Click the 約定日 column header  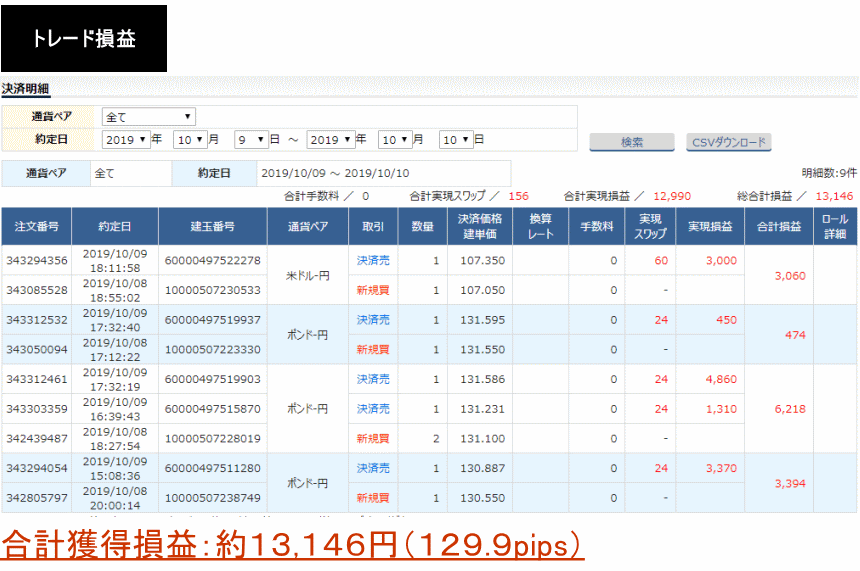pyautogui.click(x=114, y=227)
